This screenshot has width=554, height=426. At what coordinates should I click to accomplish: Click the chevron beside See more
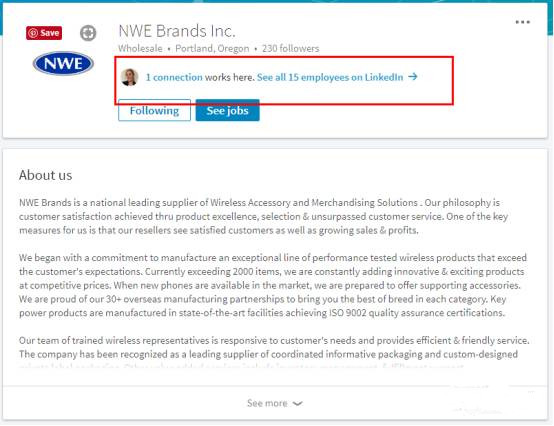point(298,403)
